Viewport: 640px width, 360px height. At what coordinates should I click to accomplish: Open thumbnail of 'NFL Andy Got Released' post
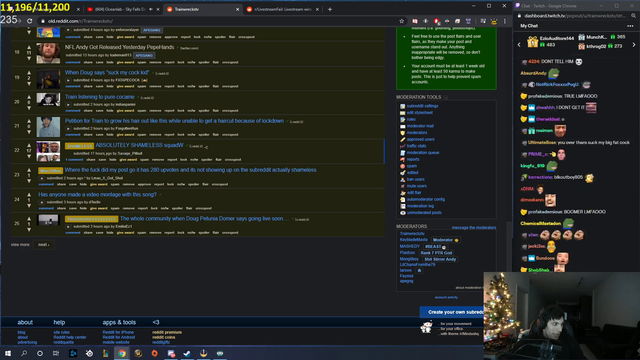click(x=48, y=53)
